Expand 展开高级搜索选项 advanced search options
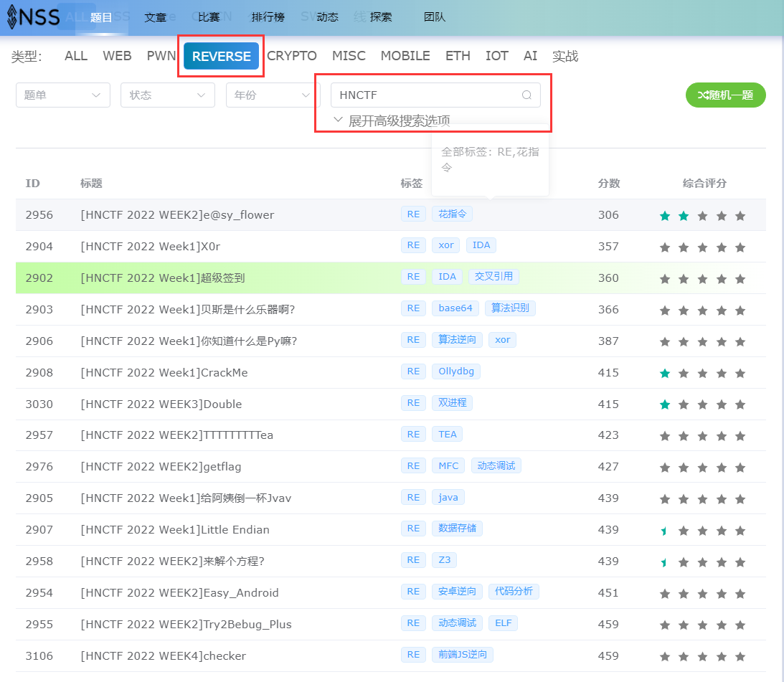This screenshot has width=784, height=682. (x=392, y=120)
